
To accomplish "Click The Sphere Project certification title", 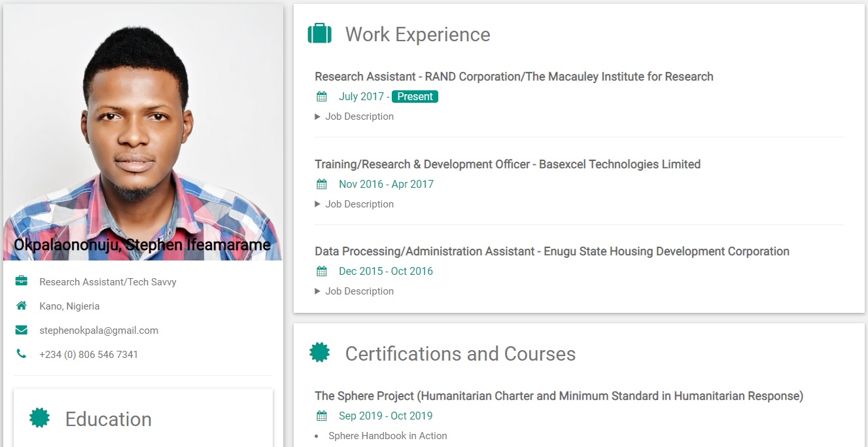I will click(x=559, y=396).
